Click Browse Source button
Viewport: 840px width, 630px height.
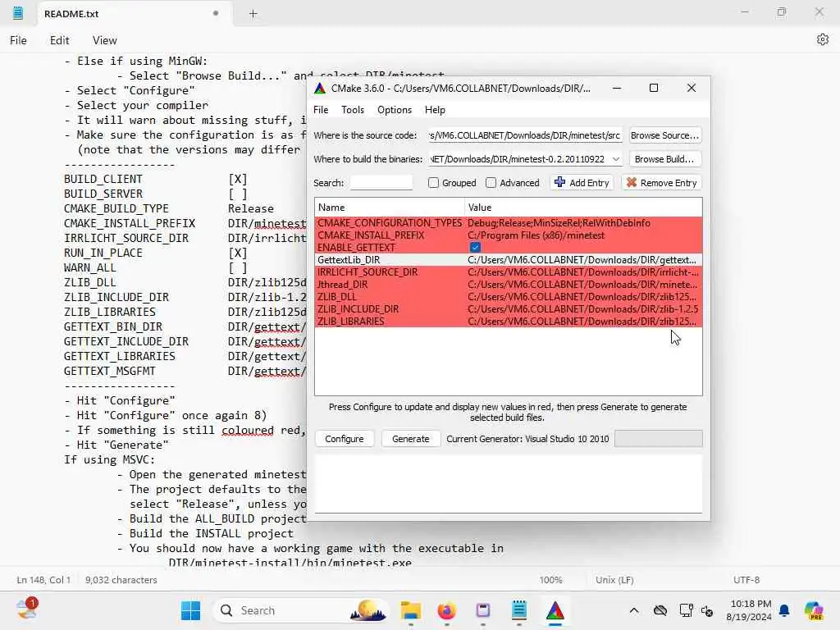[664, 135]
